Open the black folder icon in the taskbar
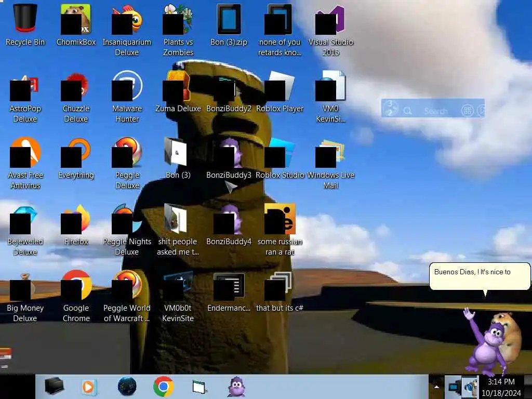Viewport: 532px width, 399px height. tap(54, 386)
